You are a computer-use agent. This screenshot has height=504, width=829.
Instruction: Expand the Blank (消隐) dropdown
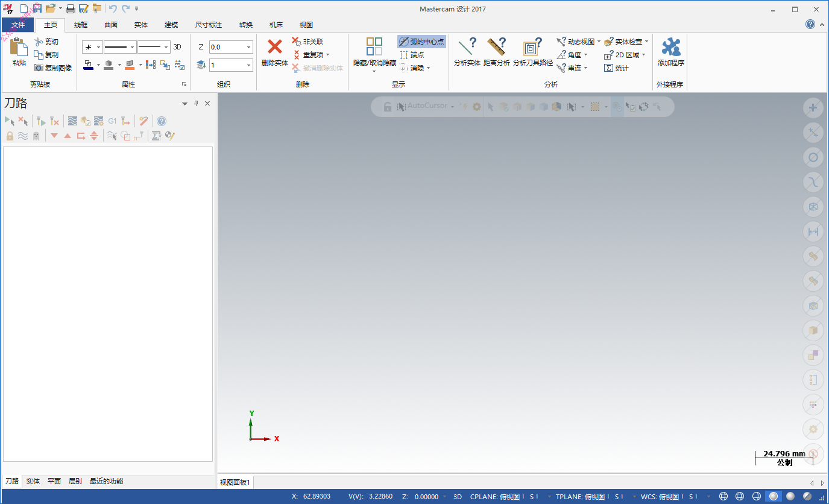pyautogui.click(x=428, y=68)
